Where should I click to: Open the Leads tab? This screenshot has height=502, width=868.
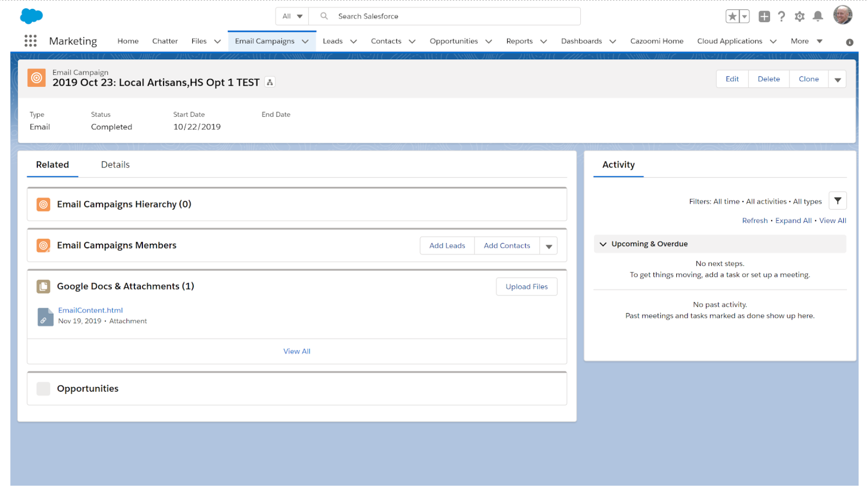click(x=333, y=41)
